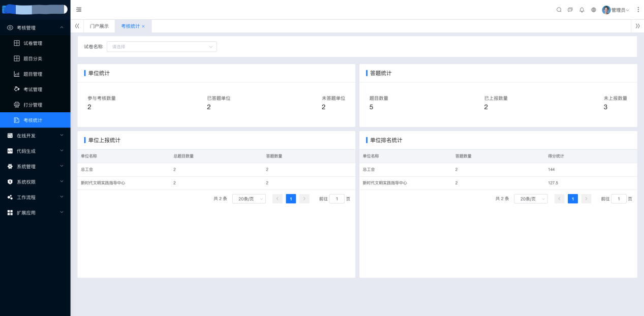Viewport: 644px width, 316px height.
Task: Expand the 系统管理 sidebar group
Action: click(35, 166)
